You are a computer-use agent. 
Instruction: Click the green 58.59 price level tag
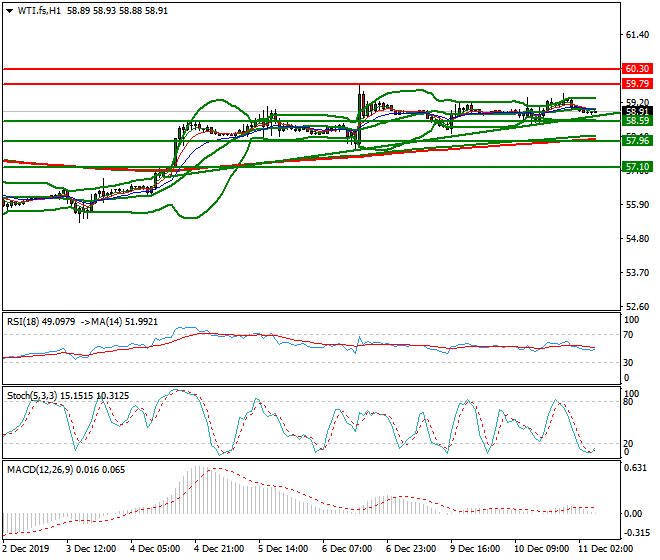click(x=637, y=121)
